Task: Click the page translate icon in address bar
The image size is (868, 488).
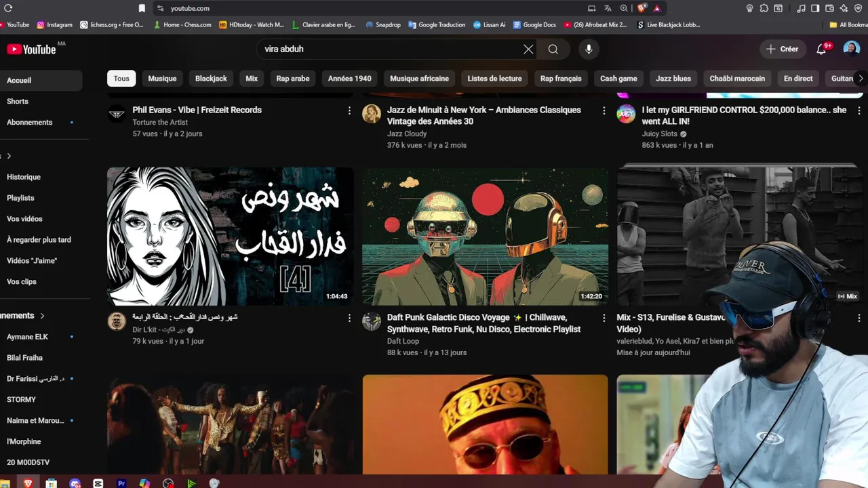Action: coord(608,8)
